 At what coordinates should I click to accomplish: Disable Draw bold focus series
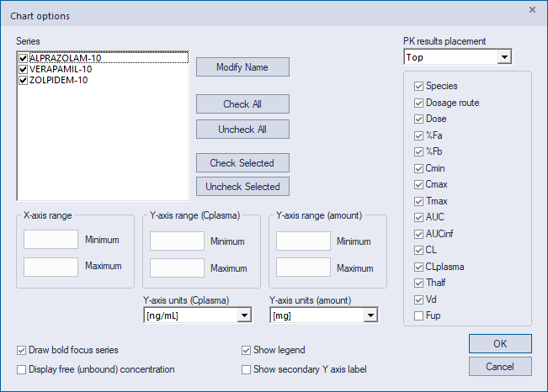point(21,351)
